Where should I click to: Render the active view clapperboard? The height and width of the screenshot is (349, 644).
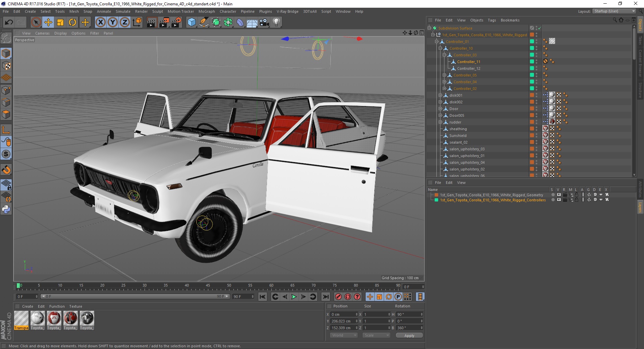152,22
